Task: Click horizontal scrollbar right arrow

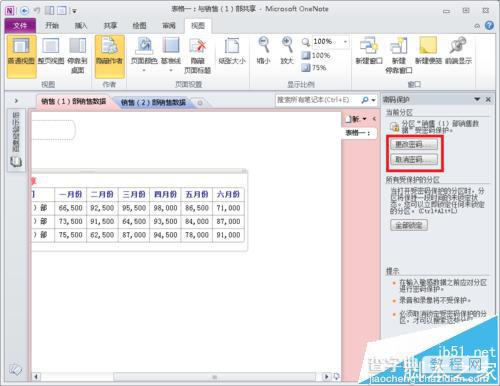Action: point(326,377)
